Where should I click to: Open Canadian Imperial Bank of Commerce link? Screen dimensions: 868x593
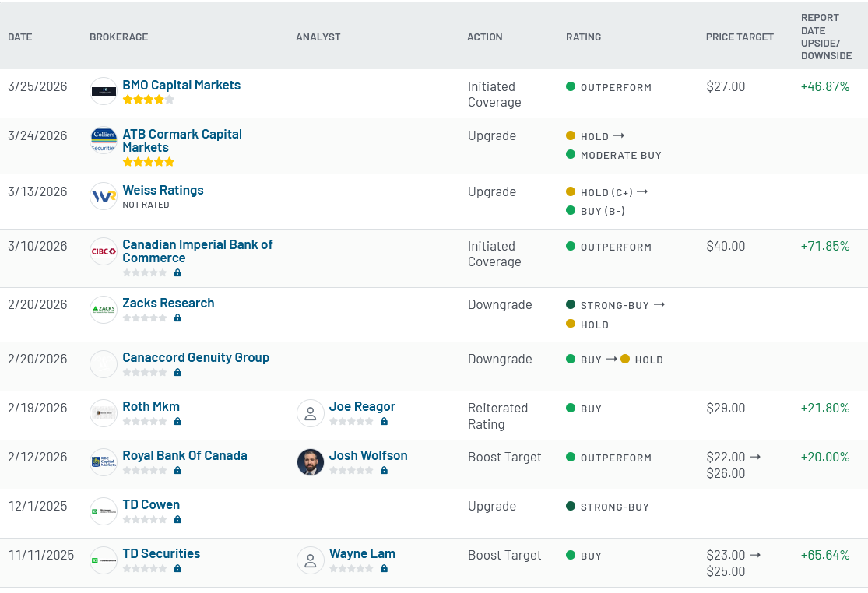point(198,251)
